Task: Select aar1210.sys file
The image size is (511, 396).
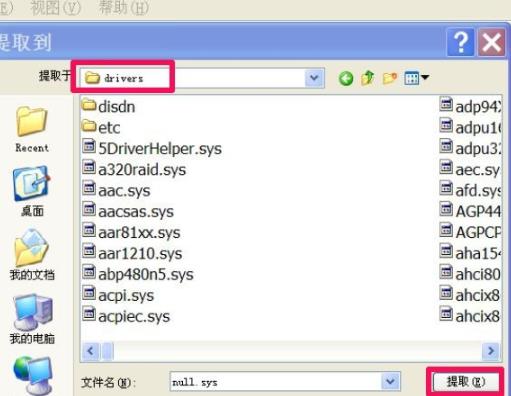Action: coord(132,253)
